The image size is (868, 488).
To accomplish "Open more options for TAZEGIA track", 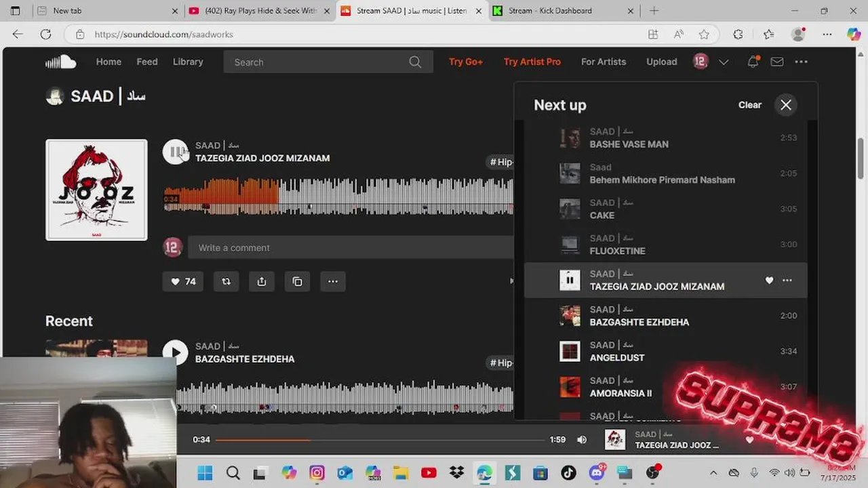I will 333,281.
